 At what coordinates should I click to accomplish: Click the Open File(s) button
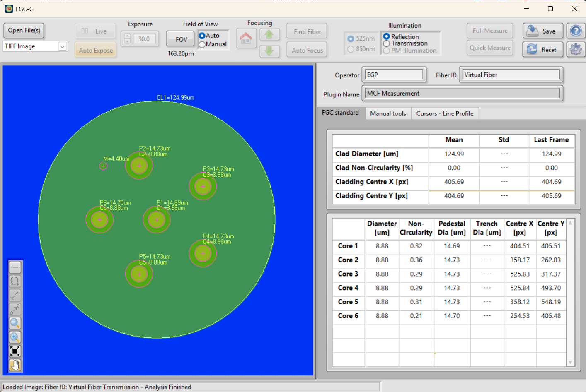click(x=24, y=30)
